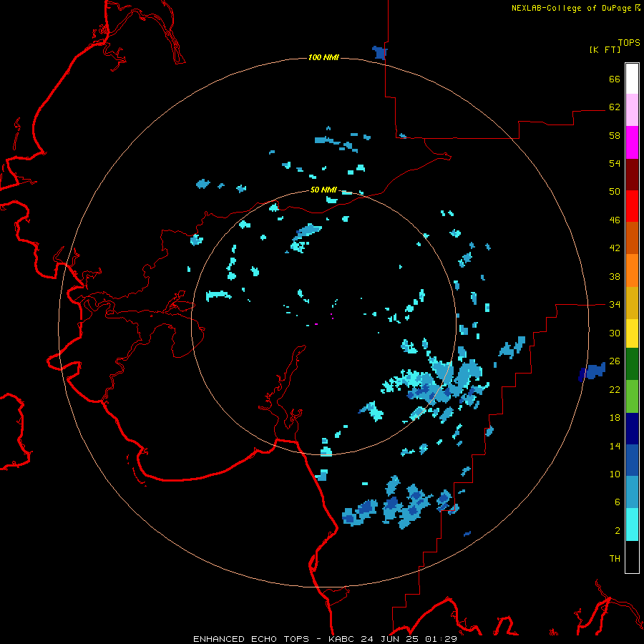Click the legend value '50'

(x=615, y=191)
